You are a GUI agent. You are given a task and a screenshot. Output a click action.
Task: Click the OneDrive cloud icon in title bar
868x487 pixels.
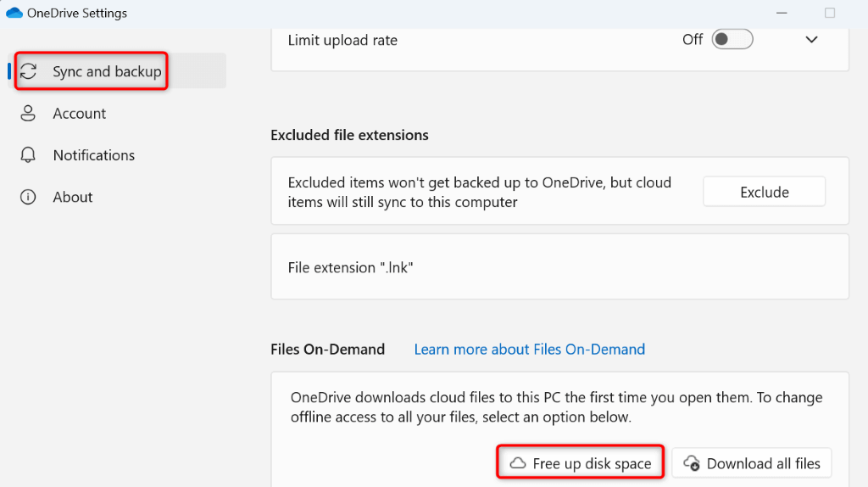coord(14,13)
